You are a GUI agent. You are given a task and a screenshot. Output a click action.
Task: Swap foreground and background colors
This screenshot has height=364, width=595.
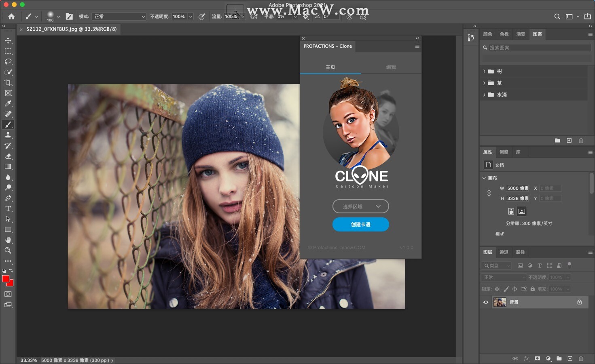click(x=11, y=271)
